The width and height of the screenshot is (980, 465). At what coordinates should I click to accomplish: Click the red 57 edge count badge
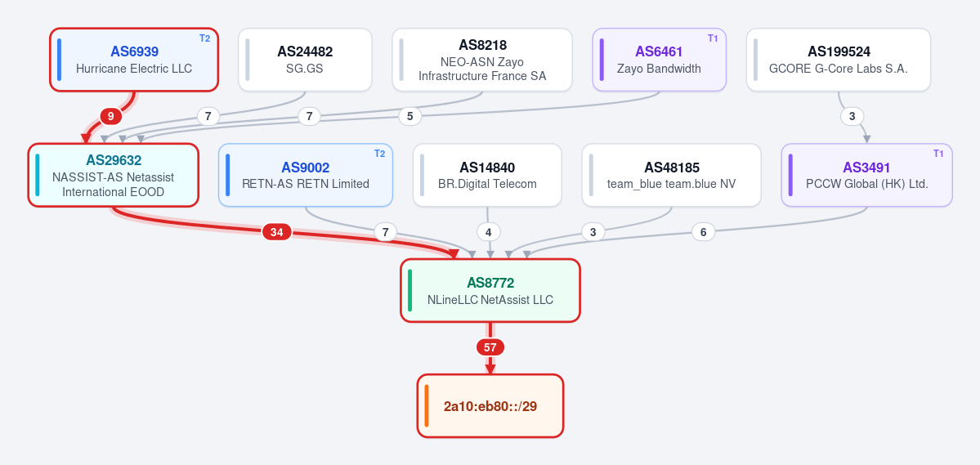pos(490,347)
